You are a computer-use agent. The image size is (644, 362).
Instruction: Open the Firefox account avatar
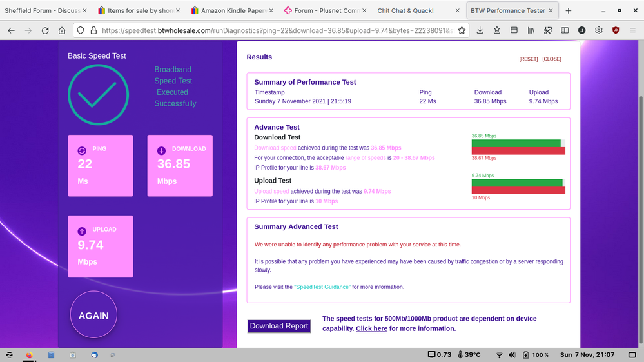coord(581,30)
